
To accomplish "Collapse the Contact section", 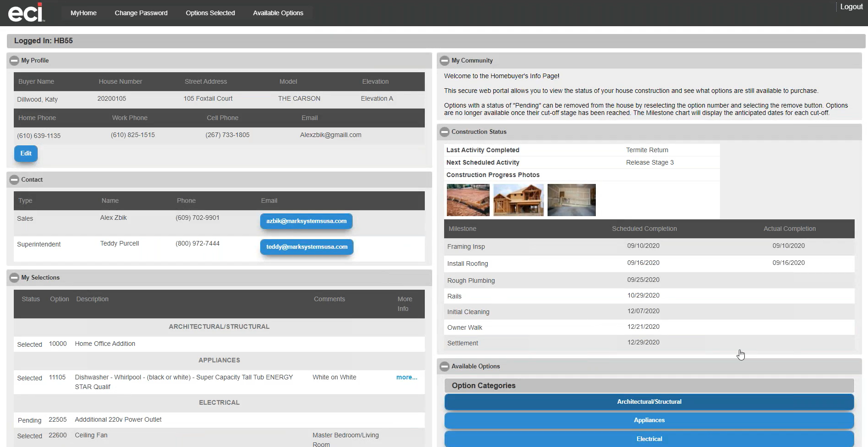I will [x=14, y=179].
